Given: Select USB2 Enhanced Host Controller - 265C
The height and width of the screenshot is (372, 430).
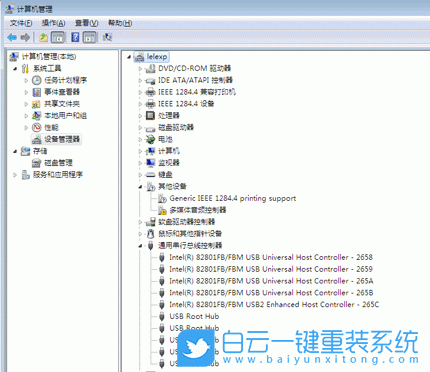Looking at the screenshot, I should tap(274, 304).
